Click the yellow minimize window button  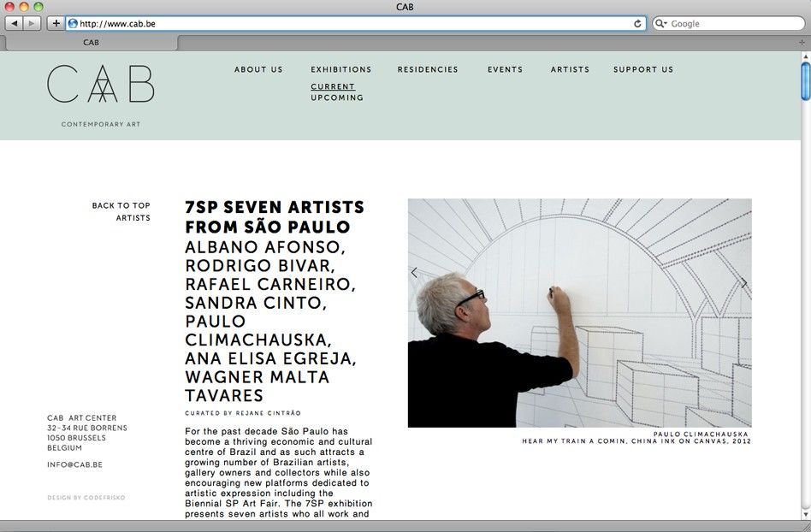24,7
